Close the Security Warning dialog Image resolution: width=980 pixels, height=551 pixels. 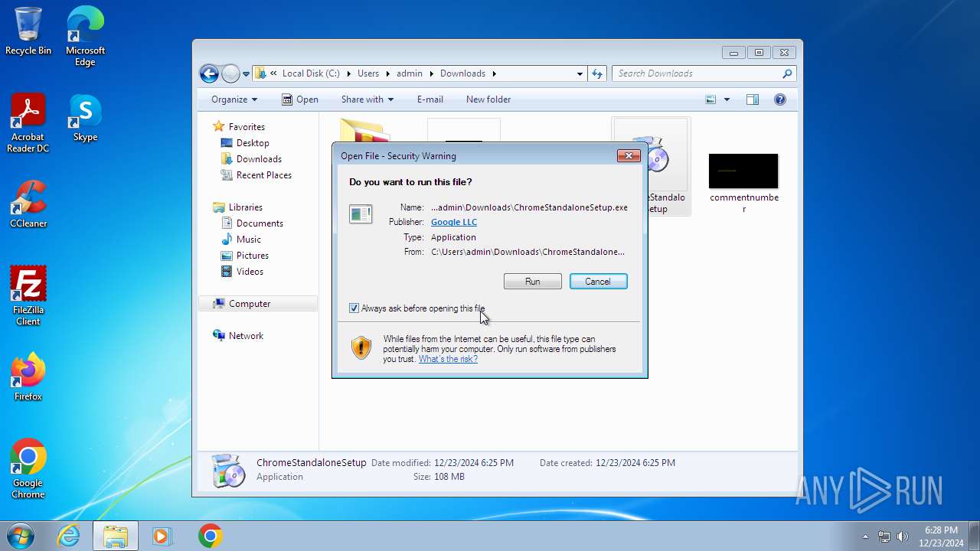point(629,155)
